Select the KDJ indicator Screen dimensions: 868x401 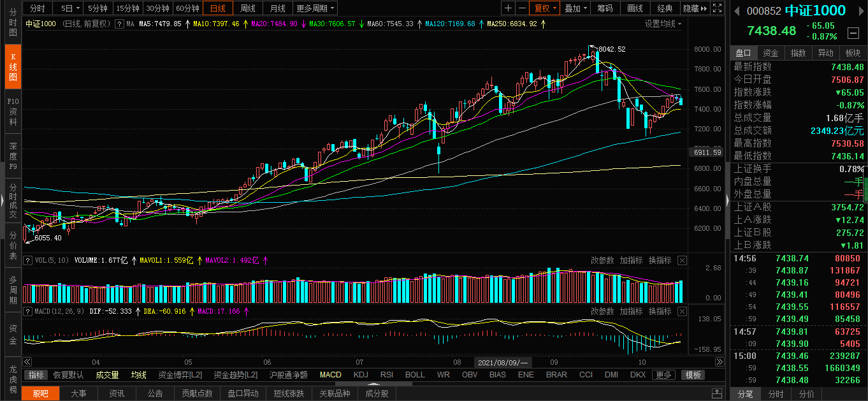pos(361,375)
